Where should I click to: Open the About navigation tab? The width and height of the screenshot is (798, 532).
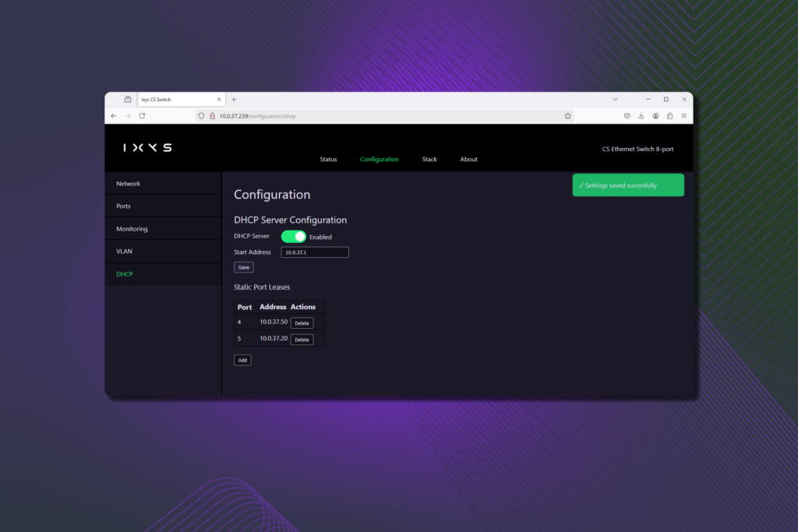468,159
